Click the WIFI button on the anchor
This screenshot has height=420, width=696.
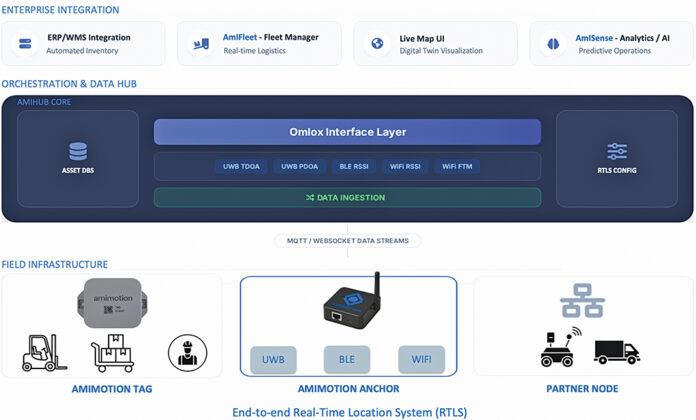421,359
